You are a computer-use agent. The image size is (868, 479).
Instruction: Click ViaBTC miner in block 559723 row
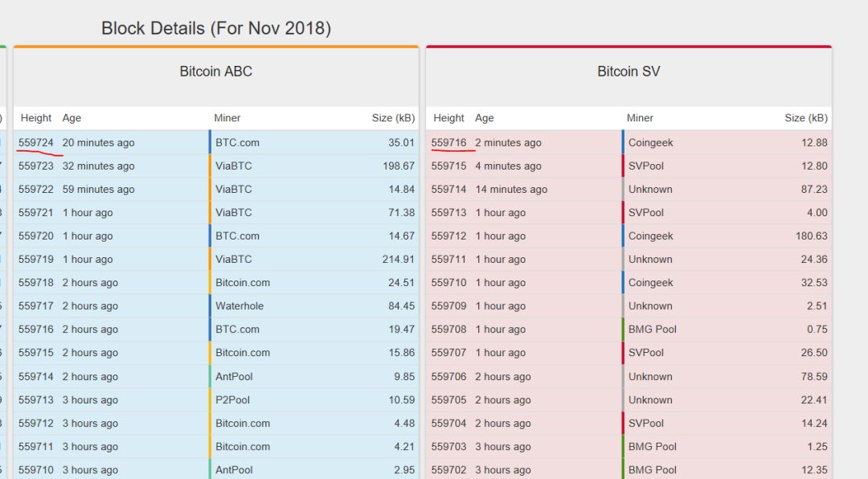pyautogui.click(x=234, y=166)
